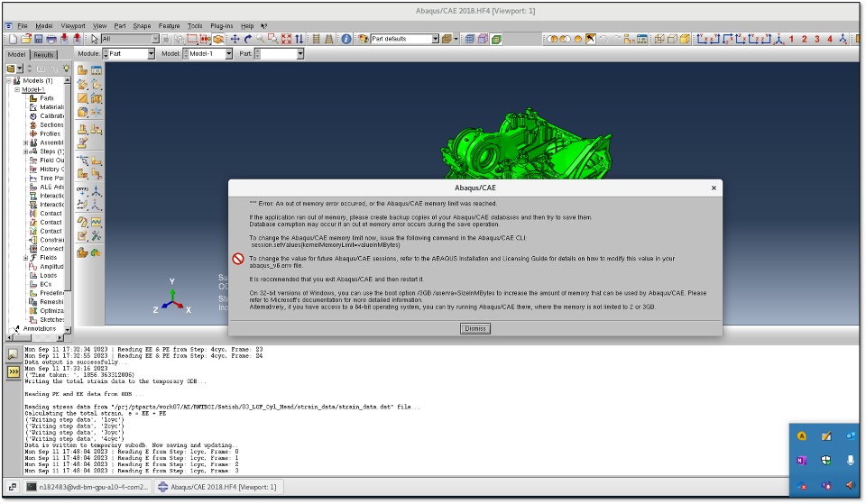Screen dimensions: 866x504
Task: Open the Plug-ins menu
Action: click(222, 26)
